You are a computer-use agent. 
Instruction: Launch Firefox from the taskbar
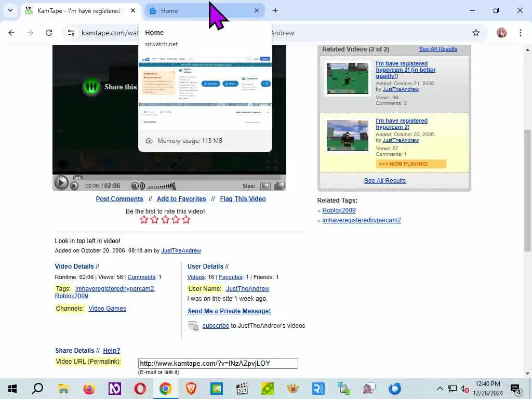coord(89,389)
